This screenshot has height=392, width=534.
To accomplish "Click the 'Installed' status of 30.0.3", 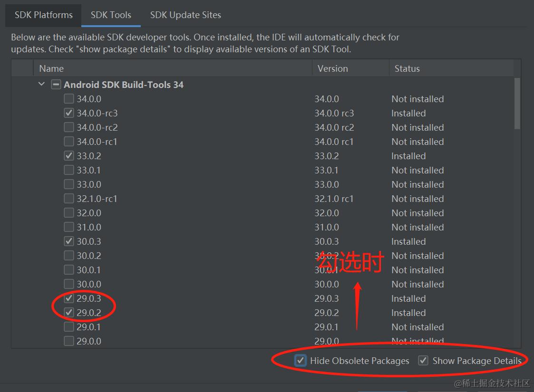I will 408,241.
